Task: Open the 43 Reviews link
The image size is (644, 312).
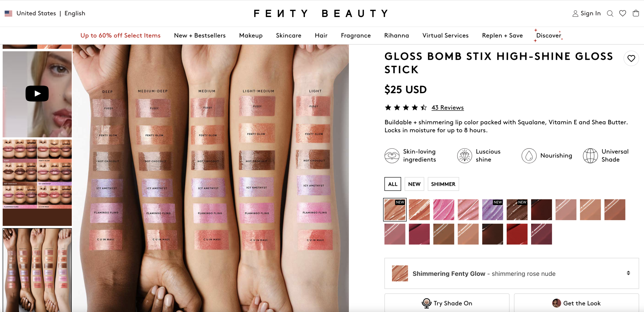Action: (x=448, y=108)
